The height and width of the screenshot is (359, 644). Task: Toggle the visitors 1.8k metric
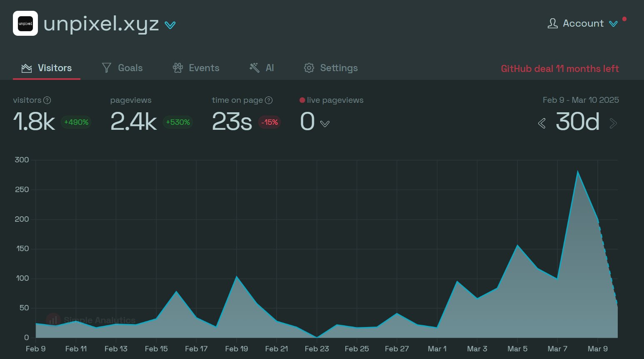pos(34,121)
